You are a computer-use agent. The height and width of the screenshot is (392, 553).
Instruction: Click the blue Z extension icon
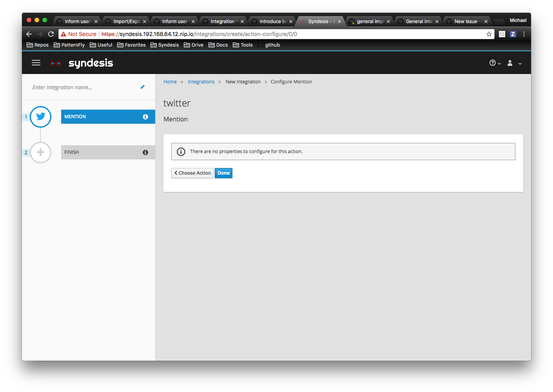[x=513, y=34]
